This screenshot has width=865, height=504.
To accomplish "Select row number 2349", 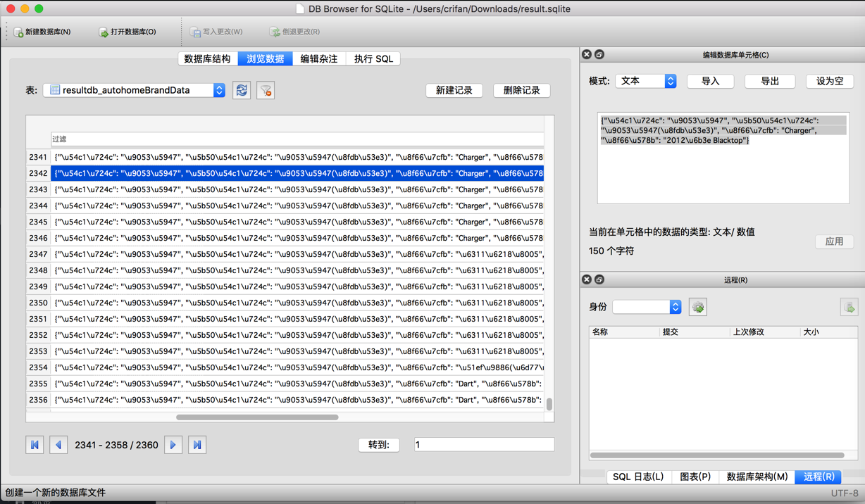I will (x=38, y=286).
